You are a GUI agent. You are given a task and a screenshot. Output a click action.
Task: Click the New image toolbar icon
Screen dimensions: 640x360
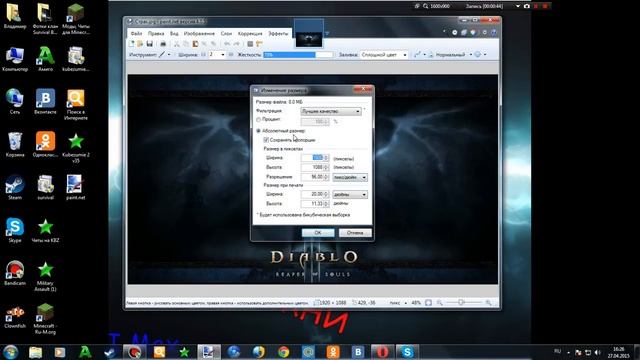click(131, 44)
